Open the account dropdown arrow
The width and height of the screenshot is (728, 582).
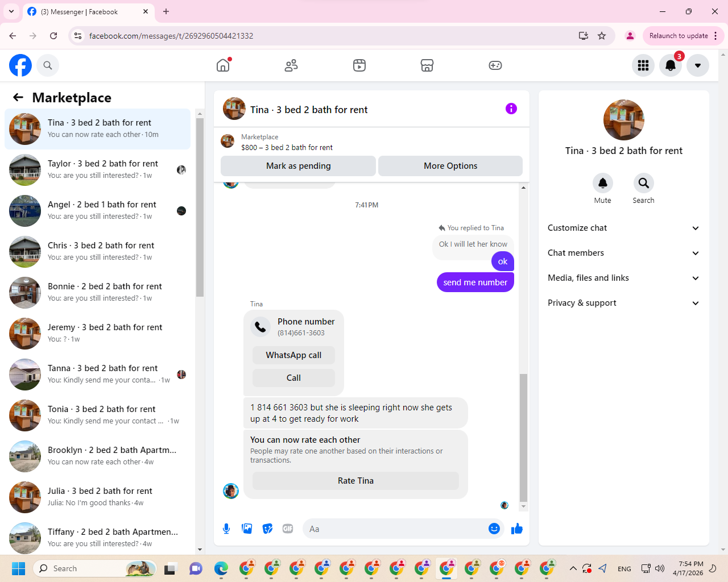point(698,65)
